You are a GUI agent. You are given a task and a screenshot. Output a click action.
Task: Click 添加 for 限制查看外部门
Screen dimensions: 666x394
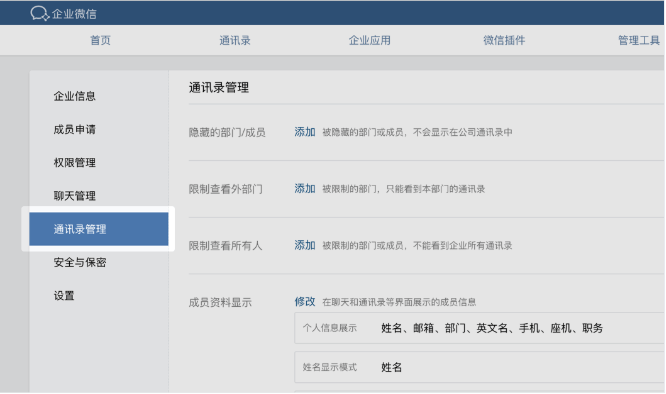point(305,189)
